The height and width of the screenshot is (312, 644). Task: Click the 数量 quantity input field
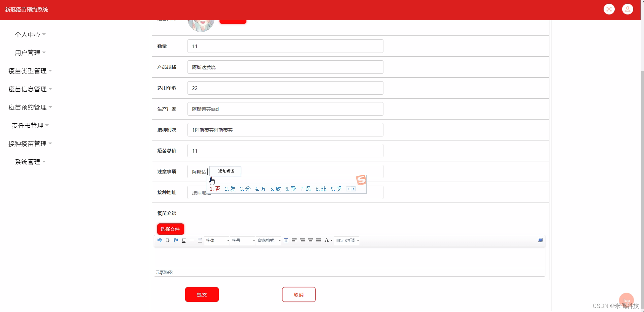coord(285,46)
